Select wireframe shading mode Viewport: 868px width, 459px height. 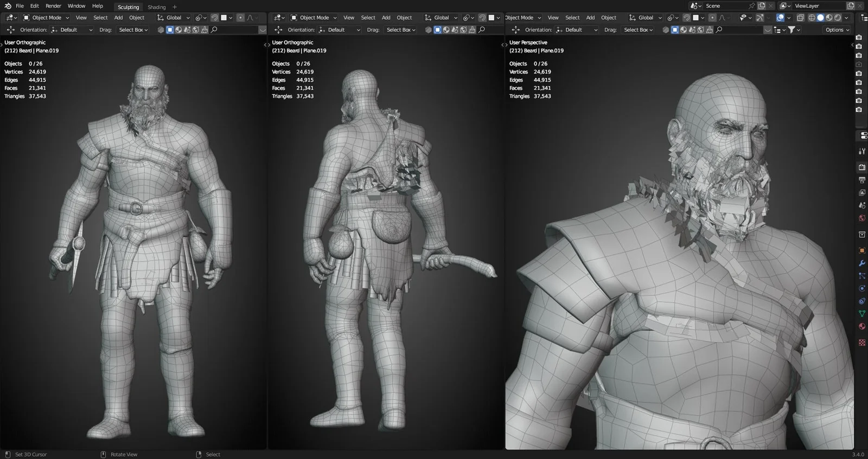tap(812, 17)
